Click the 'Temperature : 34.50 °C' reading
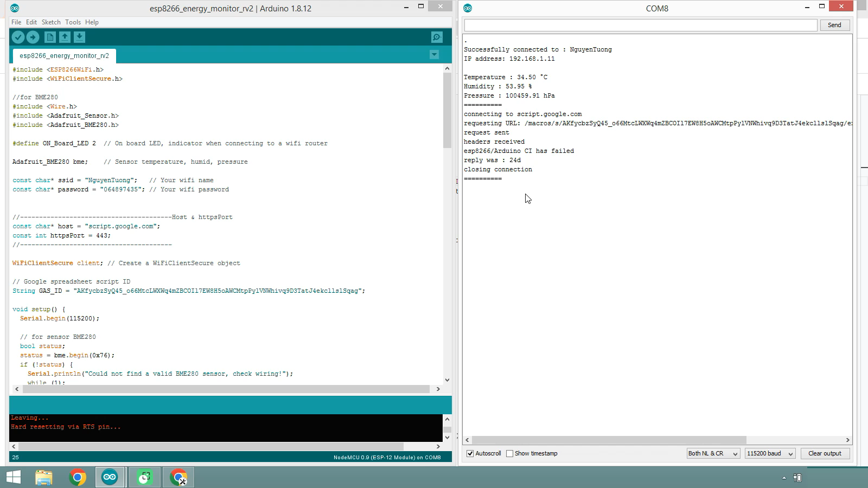The width and height of the screenshot is (868, 488). pyautogui.click(x=506, y=77)
